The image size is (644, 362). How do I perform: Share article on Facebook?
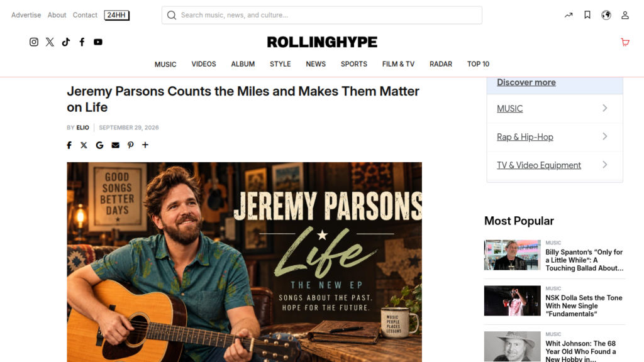pos(69,145)
